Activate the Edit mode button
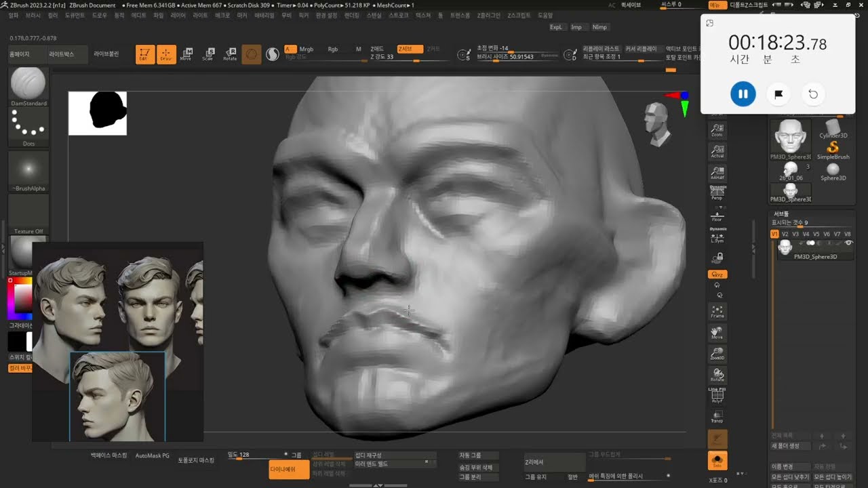The image size is (868, 488). coord(145,55)
